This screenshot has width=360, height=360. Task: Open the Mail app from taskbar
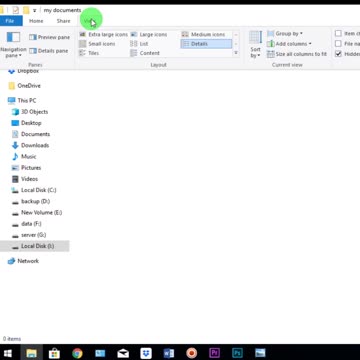pos(123,353)
